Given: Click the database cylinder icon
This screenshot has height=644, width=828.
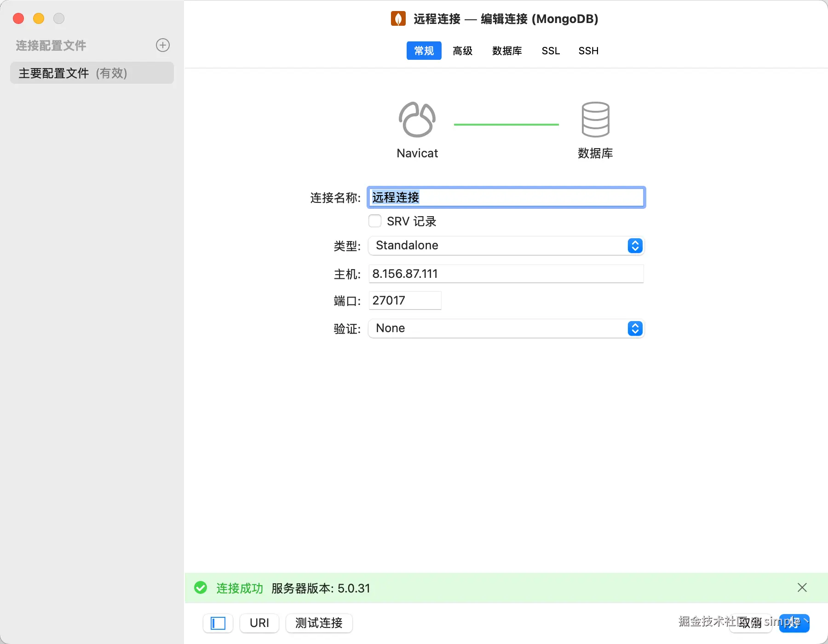Looking at the screenshot, I should click(x=595, y=120).
